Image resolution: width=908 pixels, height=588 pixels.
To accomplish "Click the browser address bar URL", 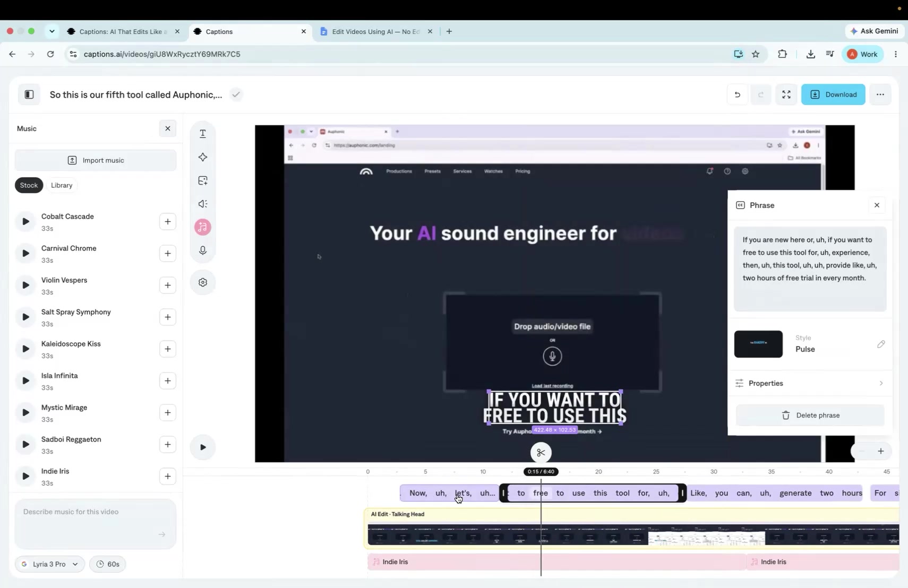I will coord(162,54).
